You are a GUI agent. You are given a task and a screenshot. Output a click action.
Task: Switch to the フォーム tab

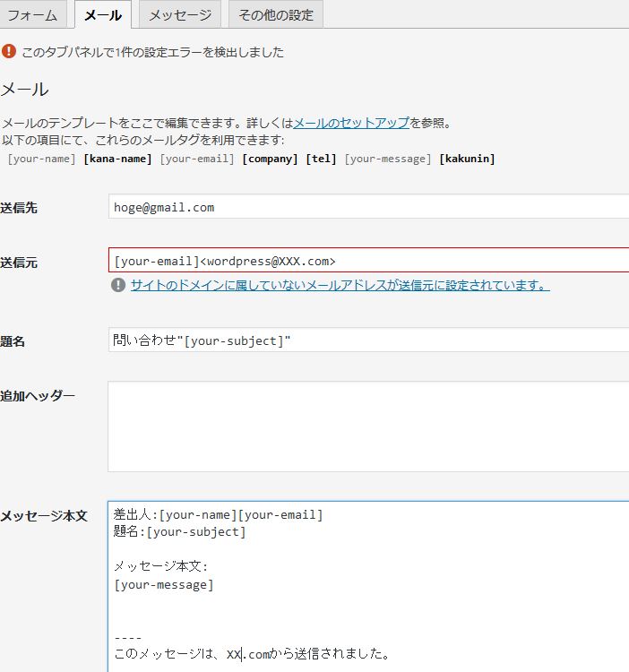(33, 15)
